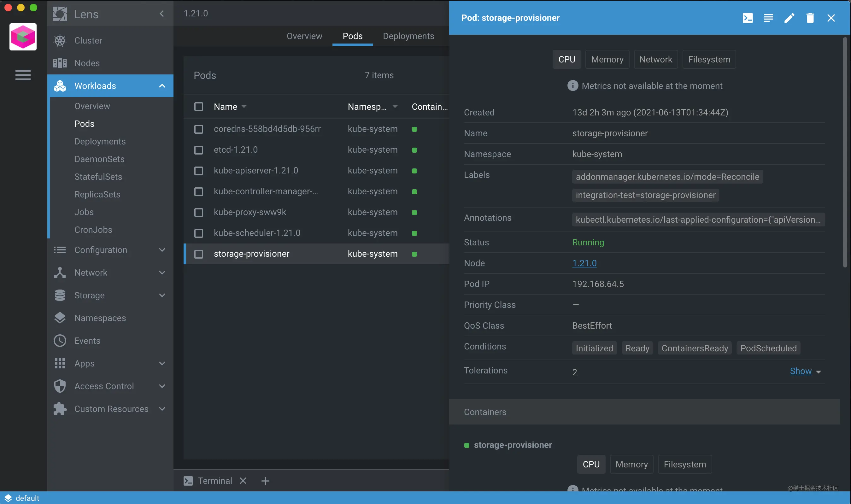
Task: Check the kube-scheduler-1.21.0 row checkbox
Action: tap(199, 233)
